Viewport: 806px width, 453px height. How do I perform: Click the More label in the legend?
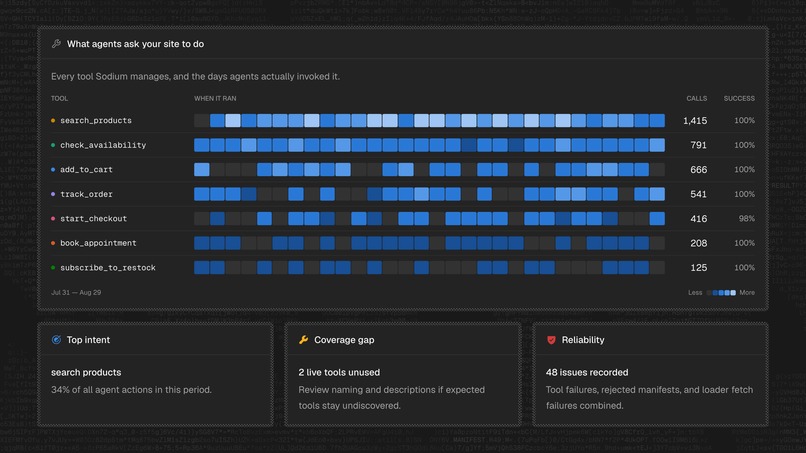tap(747, 293)
